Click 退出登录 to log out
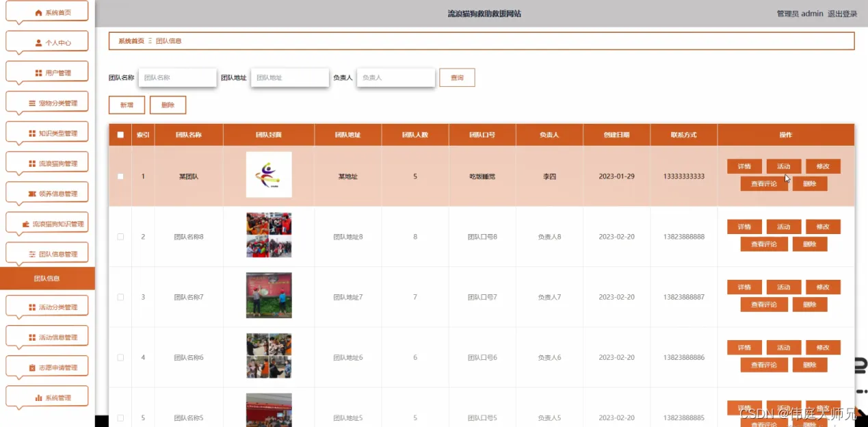Image resolution: width=868 pixels, height=427 pixels. click(x=842, y=14)
